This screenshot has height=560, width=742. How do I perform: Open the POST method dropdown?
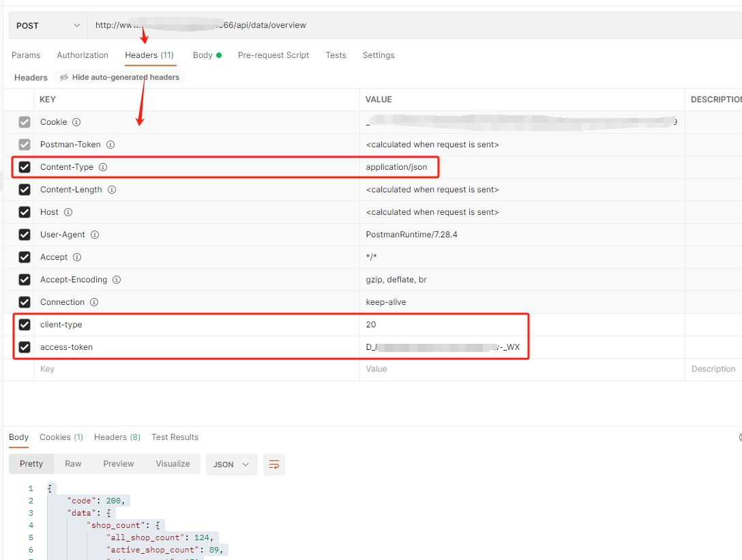point(48,26)
